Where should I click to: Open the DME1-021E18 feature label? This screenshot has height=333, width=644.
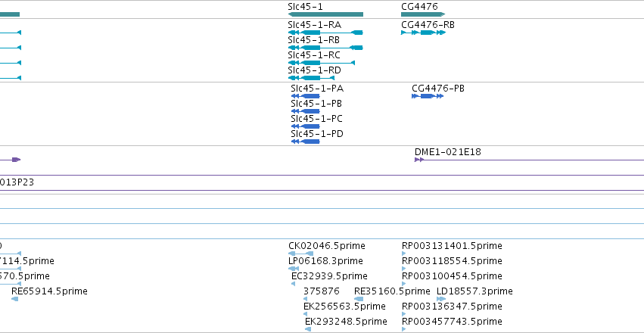[448, 152]
